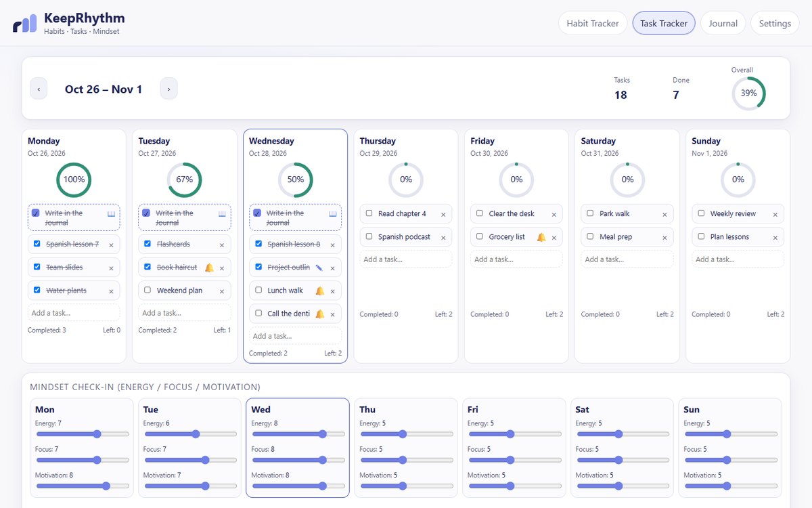Adjust Monday's Energy slider
This screenshot has height=508, width=812.
point(82,434)
